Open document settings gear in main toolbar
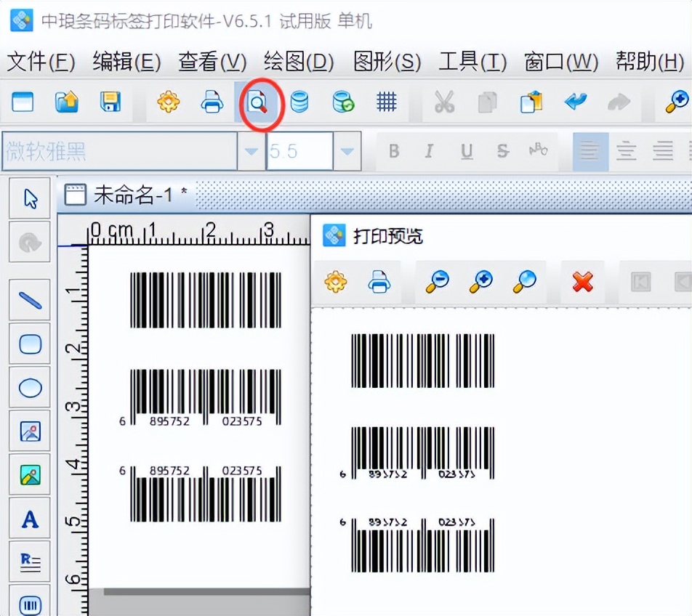The height and width of the screenshot is (616, 692). [x=169, y=102]
